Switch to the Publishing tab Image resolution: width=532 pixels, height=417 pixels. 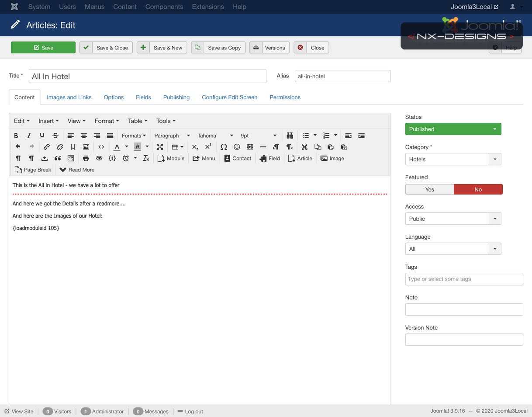pos(176,97)
